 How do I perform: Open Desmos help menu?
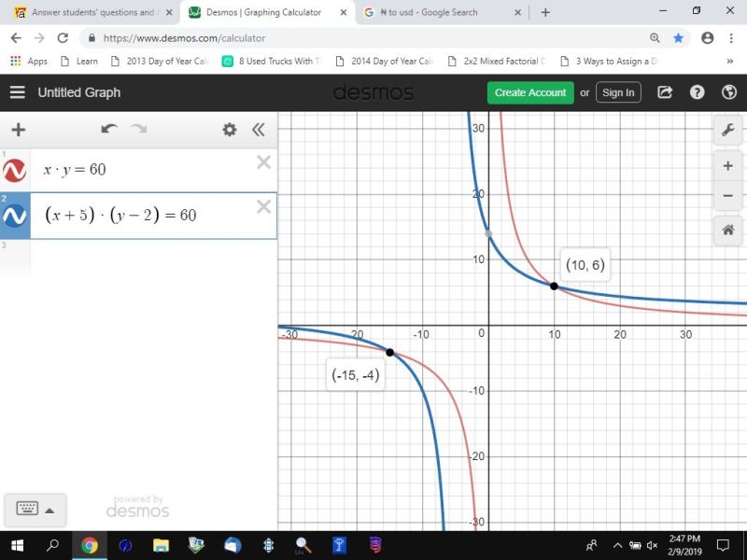point(697,91)
